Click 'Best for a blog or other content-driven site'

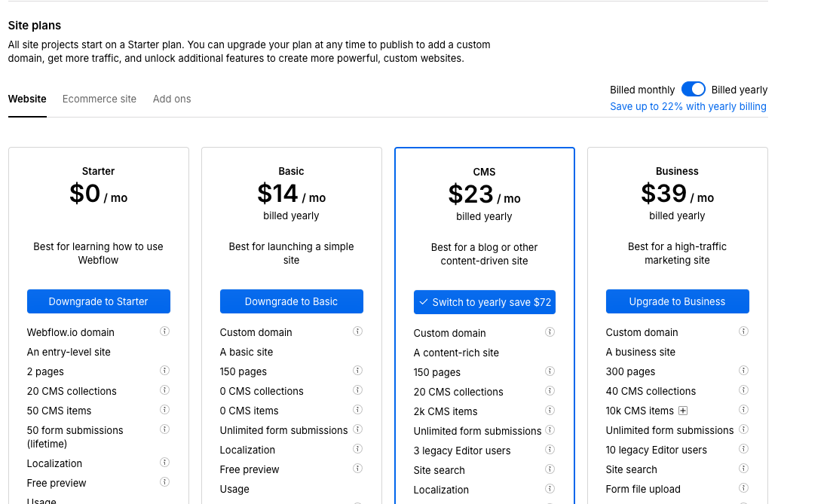coord(484,254)
